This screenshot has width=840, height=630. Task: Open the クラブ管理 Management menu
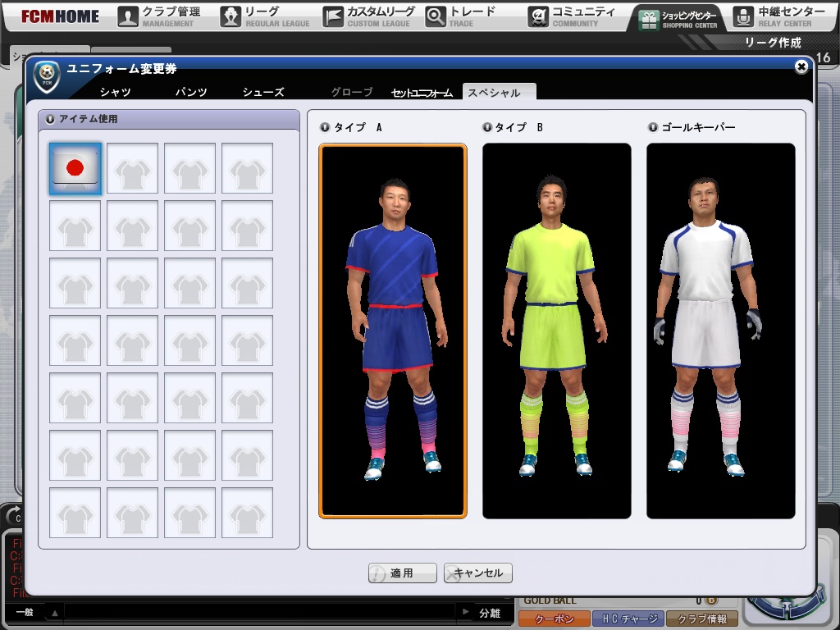point(160,16)
